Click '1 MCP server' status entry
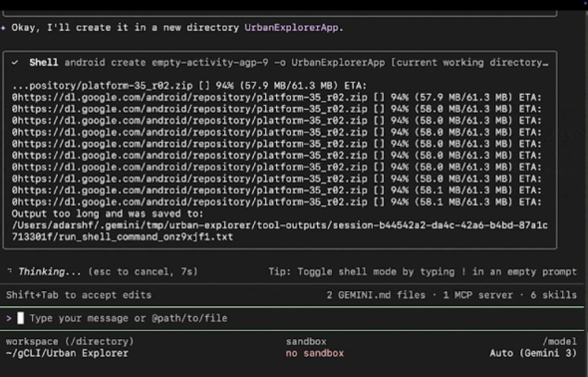588x377 pixels. 477,295
